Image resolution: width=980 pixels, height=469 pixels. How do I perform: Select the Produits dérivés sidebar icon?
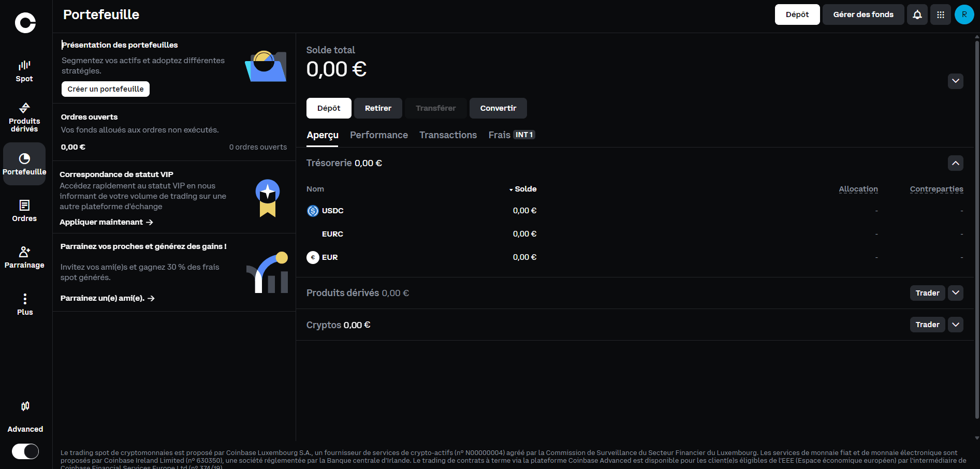[24, 116]
